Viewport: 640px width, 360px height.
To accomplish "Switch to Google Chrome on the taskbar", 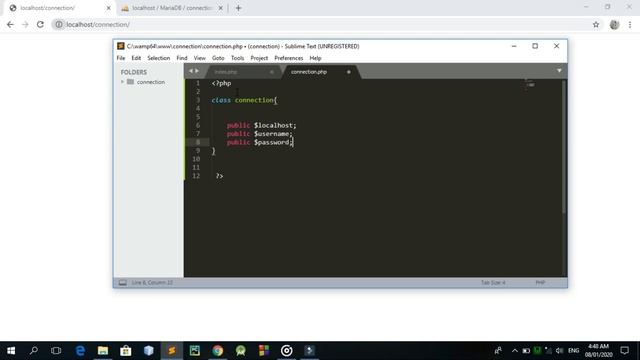I will point(218,351).
